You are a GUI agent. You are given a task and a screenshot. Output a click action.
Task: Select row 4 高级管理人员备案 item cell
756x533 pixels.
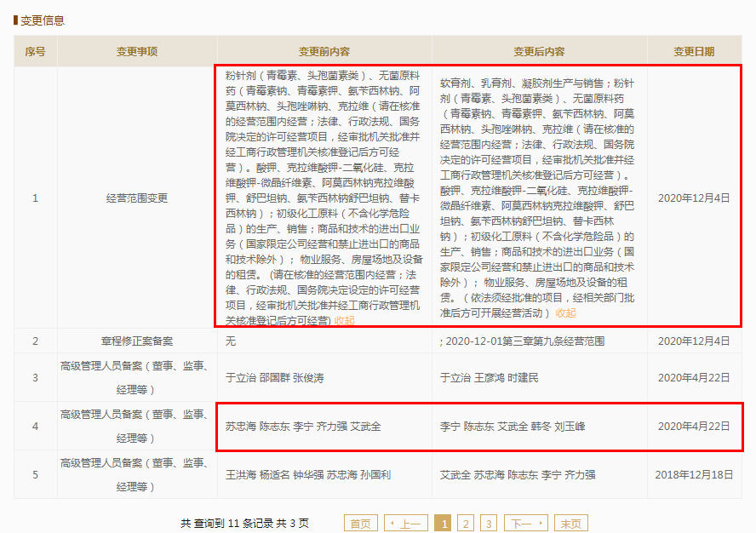(x=137, y=427)
